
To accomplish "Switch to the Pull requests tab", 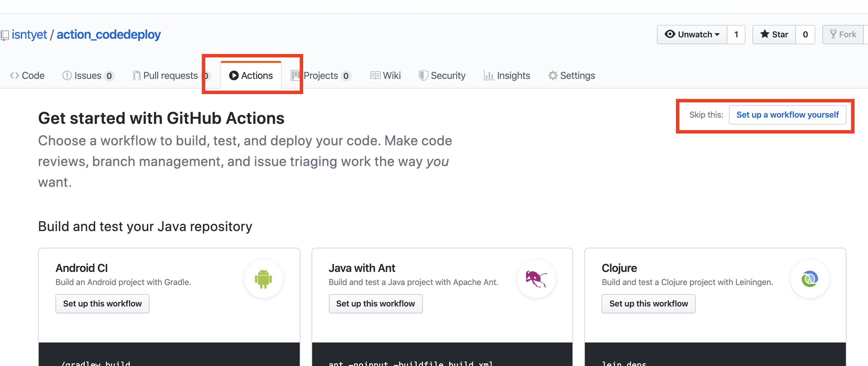I will (171, 75).
